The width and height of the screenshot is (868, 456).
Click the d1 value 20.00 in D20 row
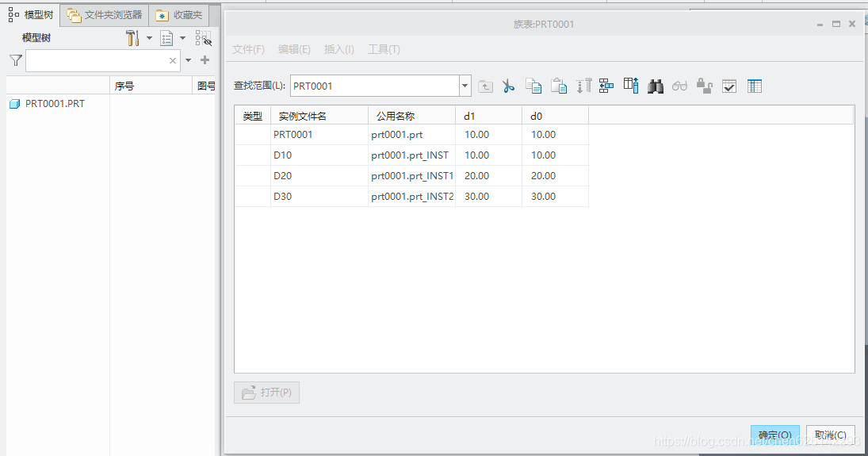[488, 175]
